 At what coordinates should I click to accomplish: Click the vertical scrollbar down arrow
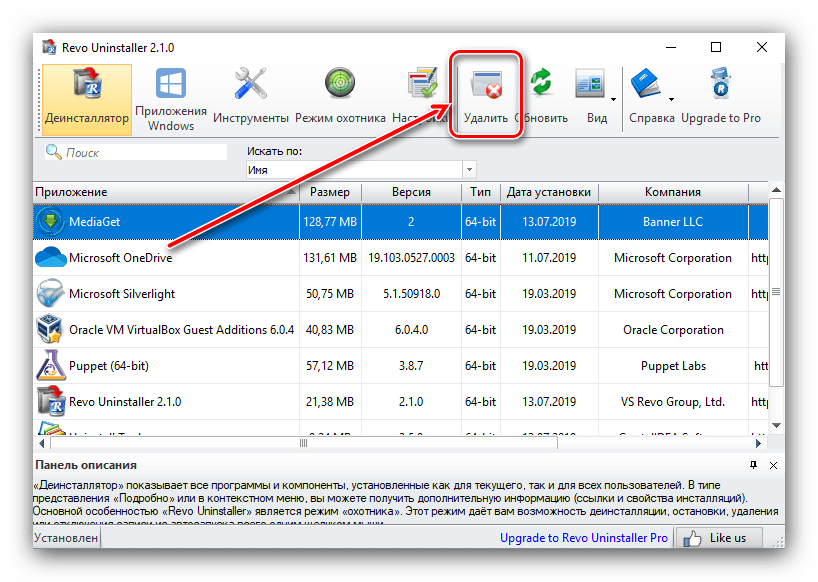[x=776, y=426]
